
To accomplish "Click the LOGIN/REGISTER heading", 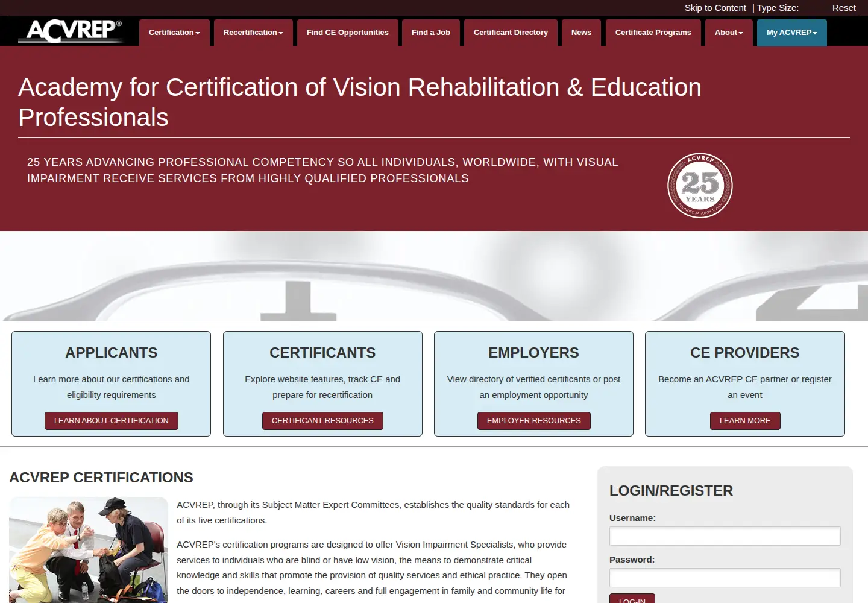I will point(671,491).
